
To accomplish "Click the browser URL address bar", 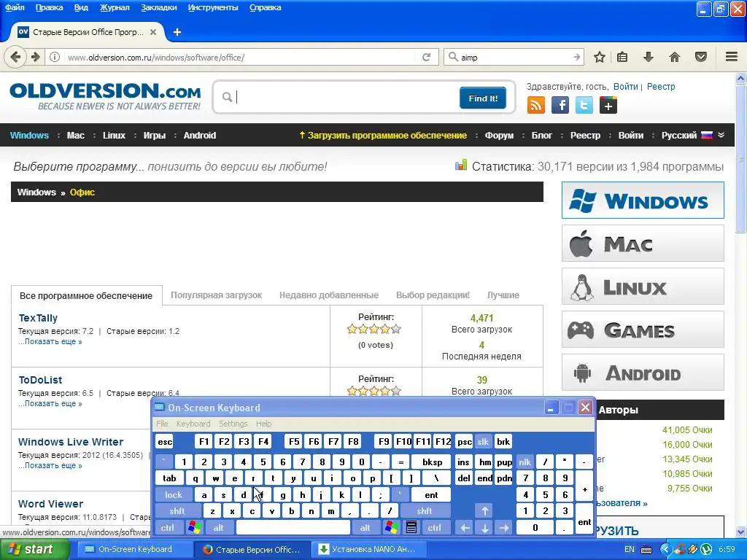I will (241, 57).
